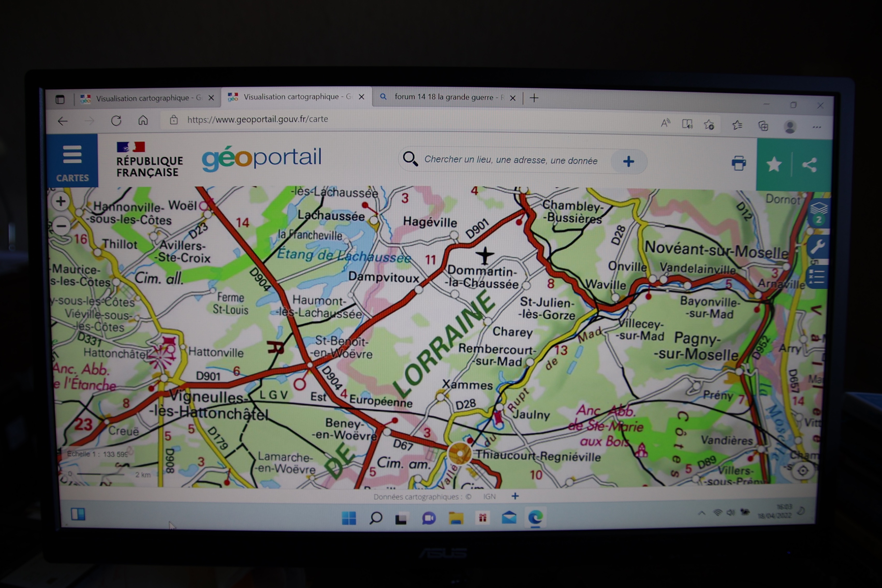Open a new browser tab
Viewport: 882px width, 588px height.
coord(534,98)
